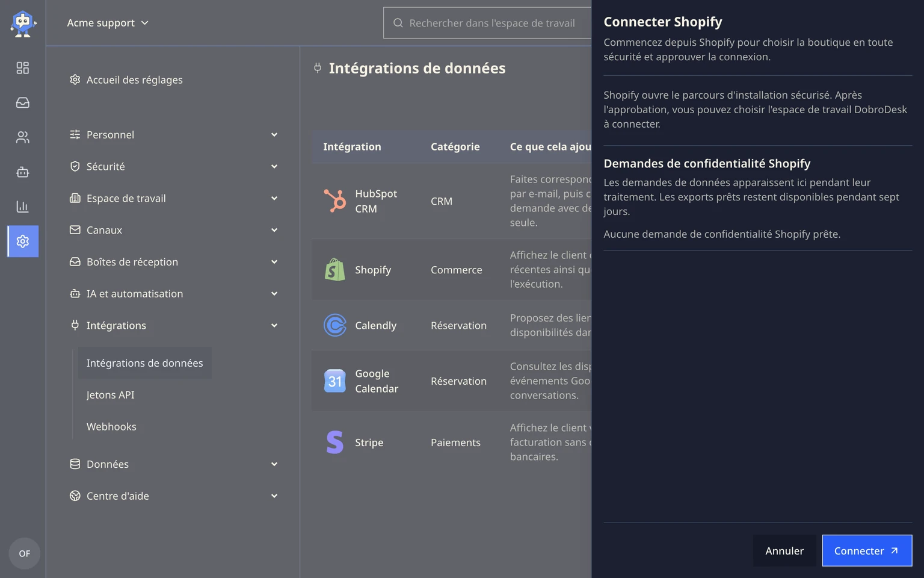
Task: Expand the Centre d'aide chevron
Action: tap(274, 496)
